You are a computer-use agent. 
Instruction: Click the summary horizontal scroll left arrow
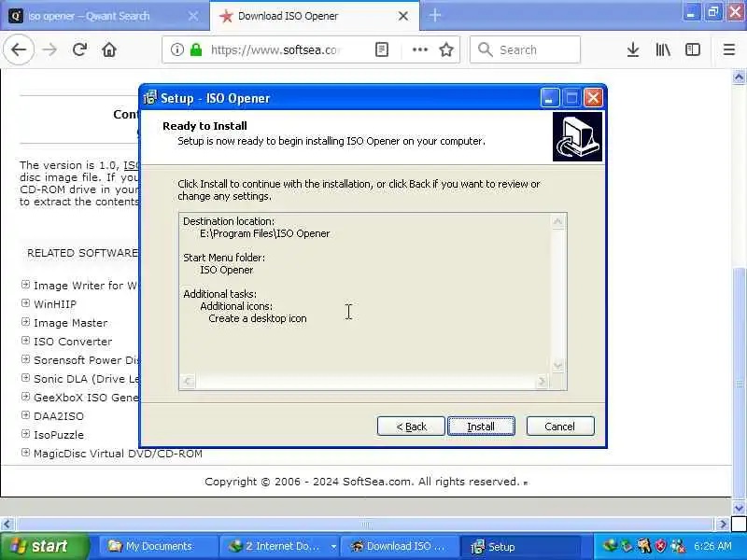click(x=188, y=381)
